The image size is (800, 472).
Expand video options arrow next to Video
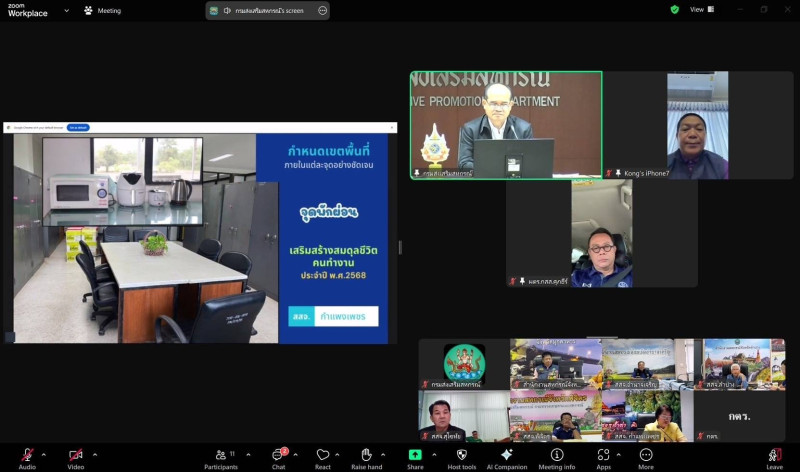pyautogui.click(x=95, y=454)
